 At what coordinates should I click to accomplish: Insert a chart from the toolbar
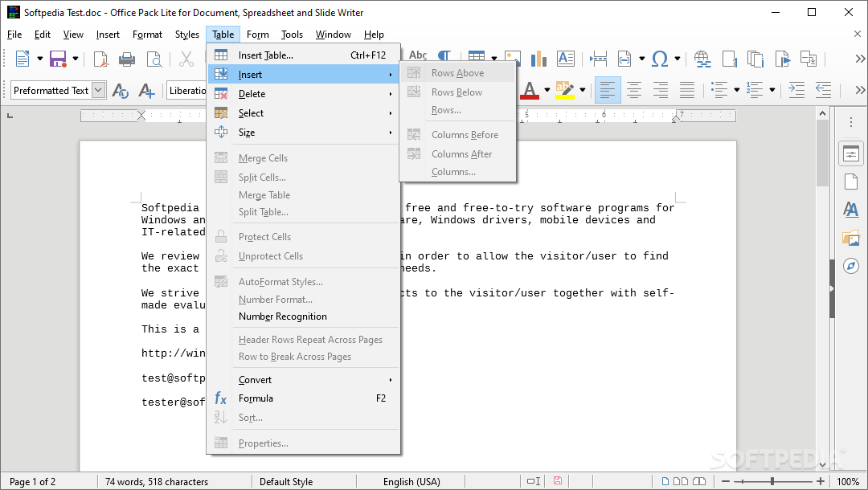pos(538,59)
